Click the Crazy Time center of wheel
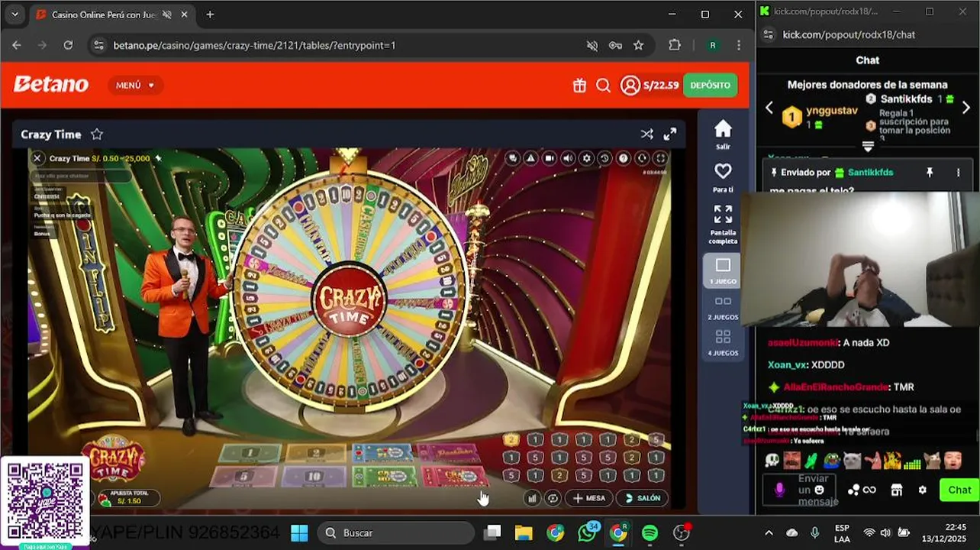The width and height of the screenshot is (980, 550). 349,298
